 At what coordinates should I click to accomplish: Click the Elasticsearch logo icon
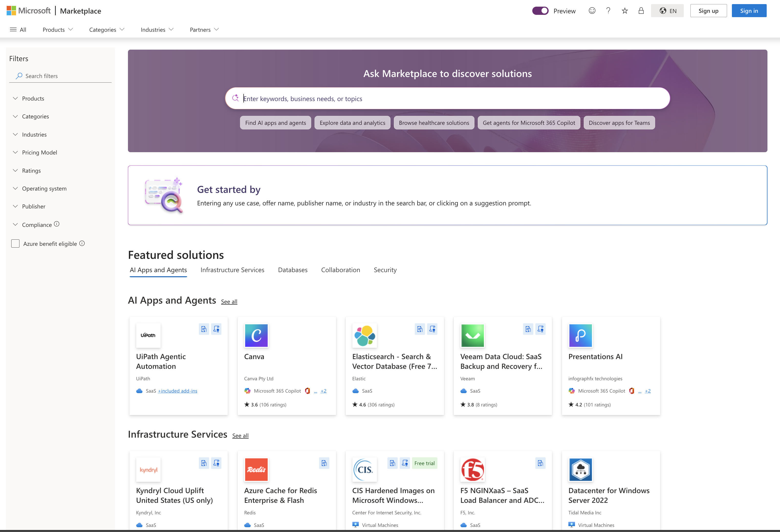tap(364, 335)
